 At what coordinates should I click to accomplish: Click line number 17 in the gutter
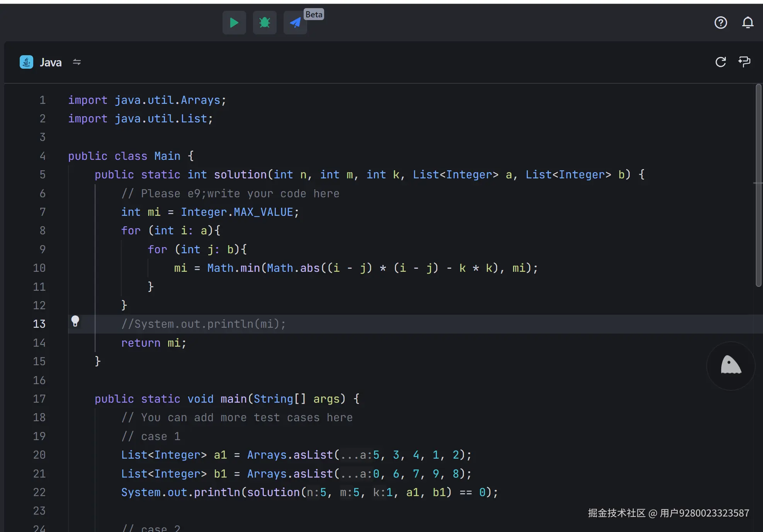(x=39, y=399)
